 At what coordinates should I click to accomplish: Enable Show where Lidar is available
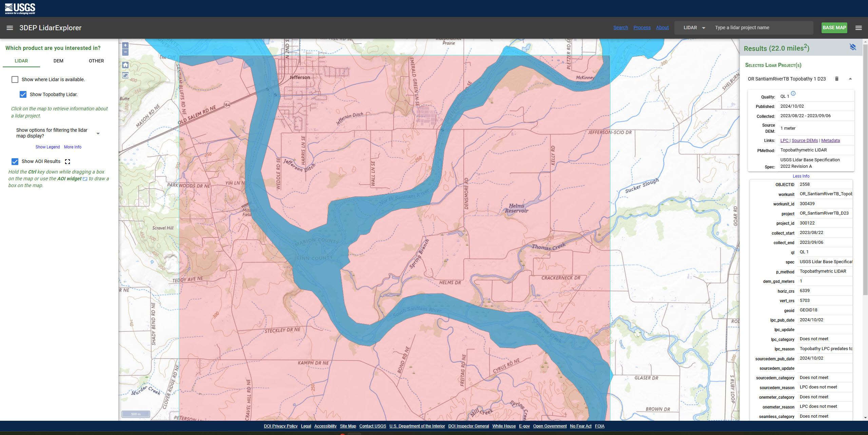pos(15,79)
